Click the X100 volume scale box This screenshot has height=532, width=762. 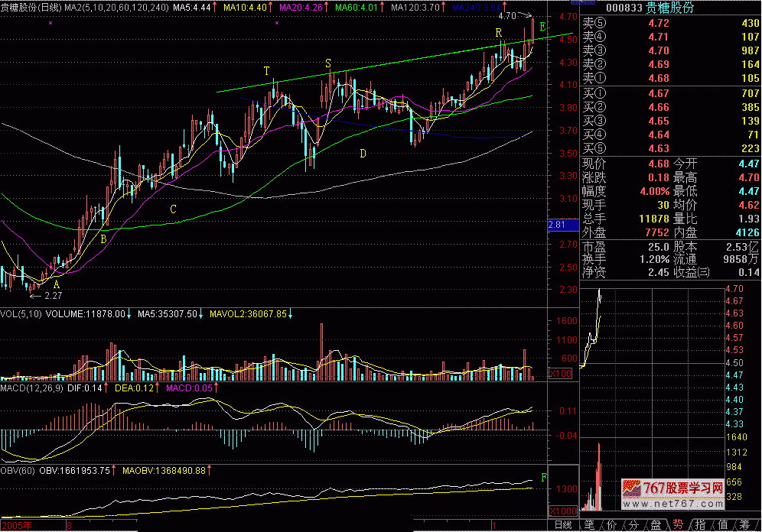click(560, 374)
